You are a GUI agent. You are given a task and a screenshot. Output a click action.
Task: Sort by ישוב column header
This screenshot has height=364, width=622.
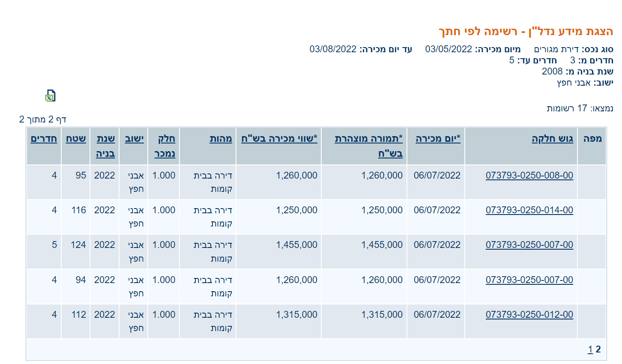click(134, 139)
